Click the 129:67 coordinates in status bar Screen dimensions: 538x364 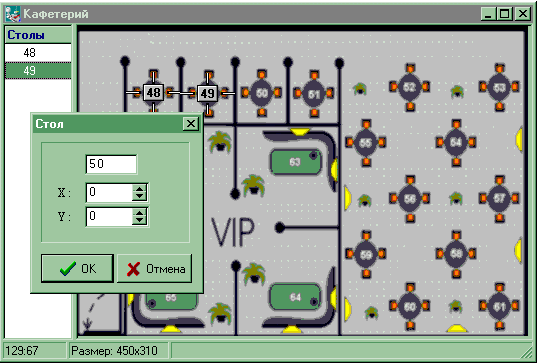tap(22, 351)
